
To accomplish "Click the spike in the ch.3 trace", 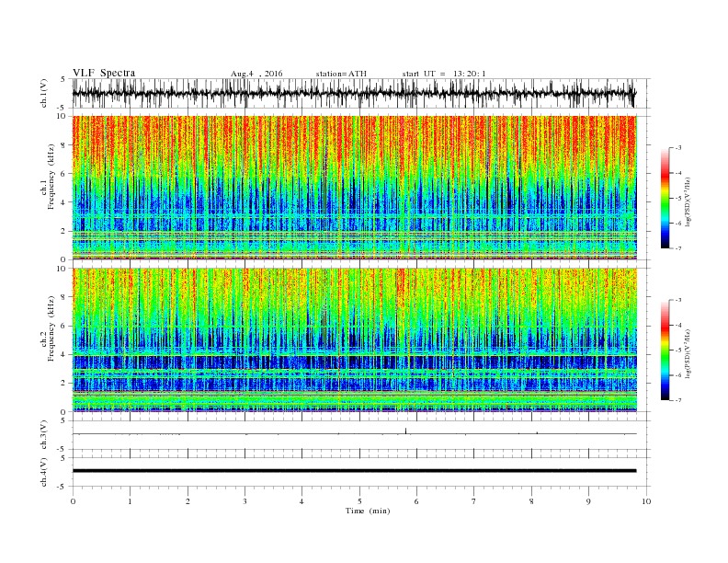I will click(405, 431).
